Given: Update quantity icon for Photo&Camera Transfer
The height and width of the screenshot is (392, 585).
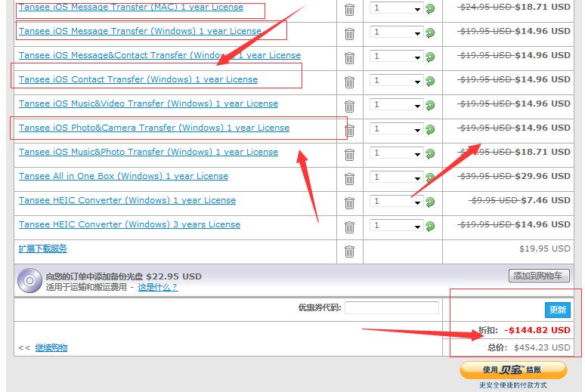Looking at the screenshot, I should coord(430,129).
